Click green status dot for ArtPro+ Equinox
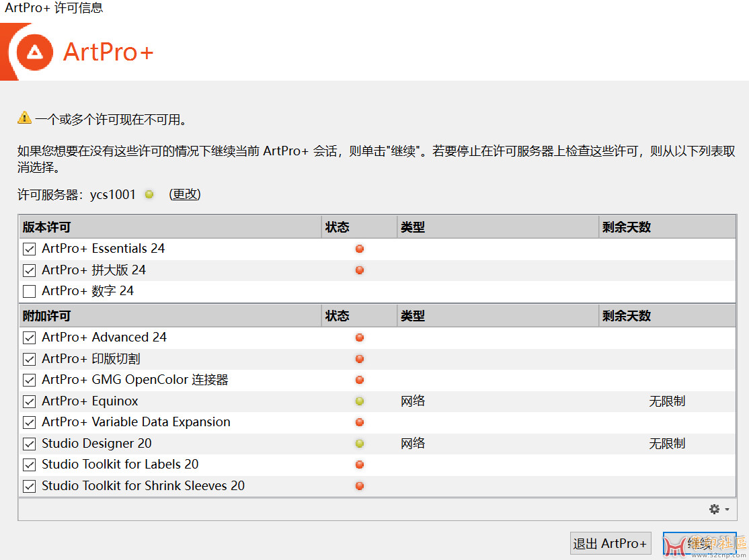The image size is (749, 560). (360, 401)
